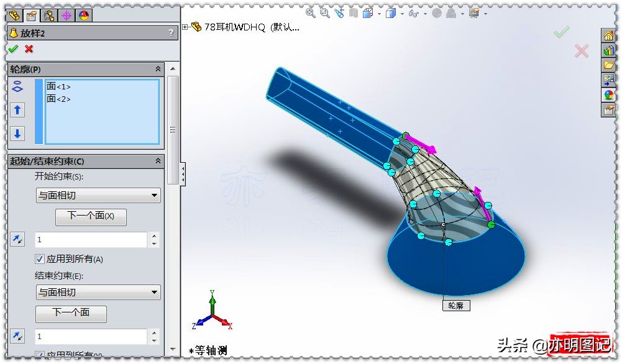The image size is (622, 364).
Task: Select the Zoom to Fit icon
Action: tap(310, 12)
